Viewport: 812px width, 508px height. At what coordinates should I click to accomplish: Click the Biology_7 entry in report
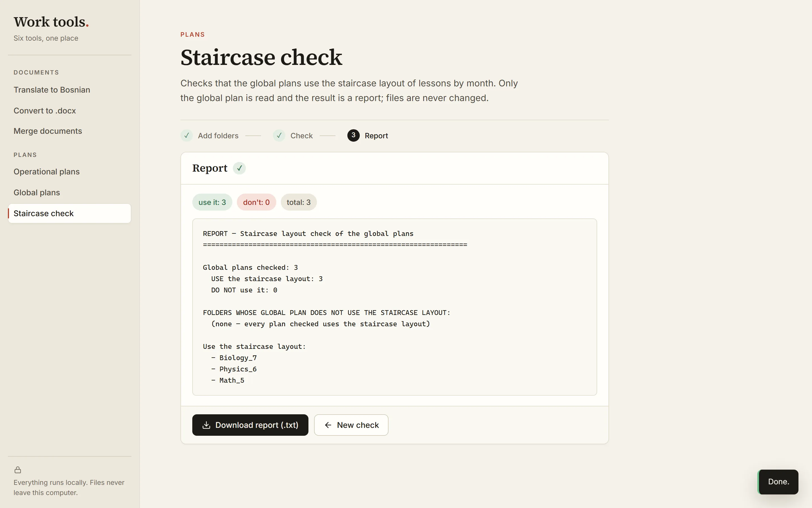(x=238, y=358)
